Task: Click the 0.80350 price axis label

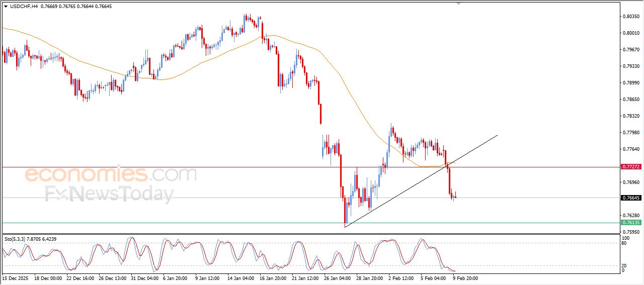Action: (x=631, y=17)
